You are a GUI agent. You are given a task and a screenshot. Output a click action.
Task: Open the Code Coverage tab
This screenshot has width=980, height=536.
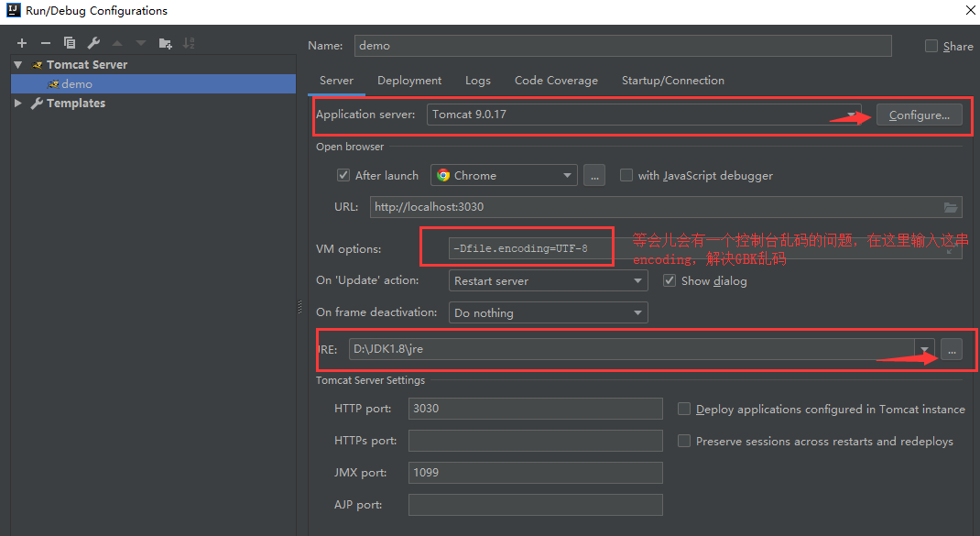tap(556, 80)
